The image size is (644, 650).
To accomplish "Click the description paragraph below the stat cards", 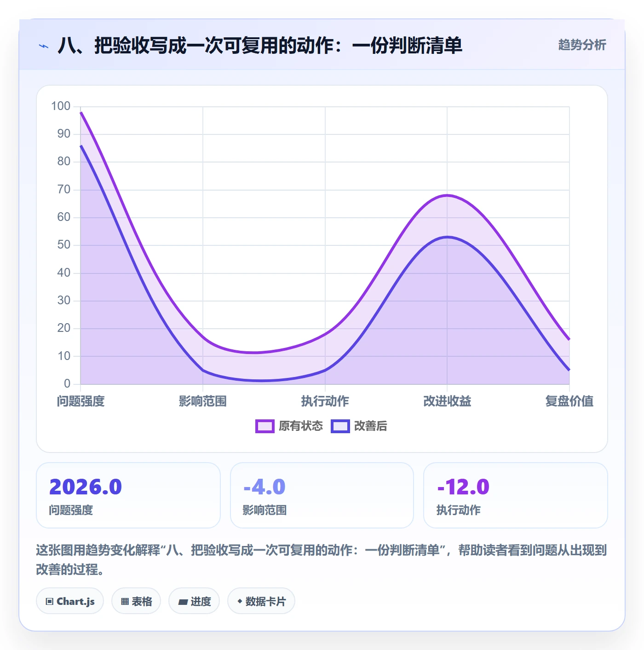I will click(x=322, y=560).
